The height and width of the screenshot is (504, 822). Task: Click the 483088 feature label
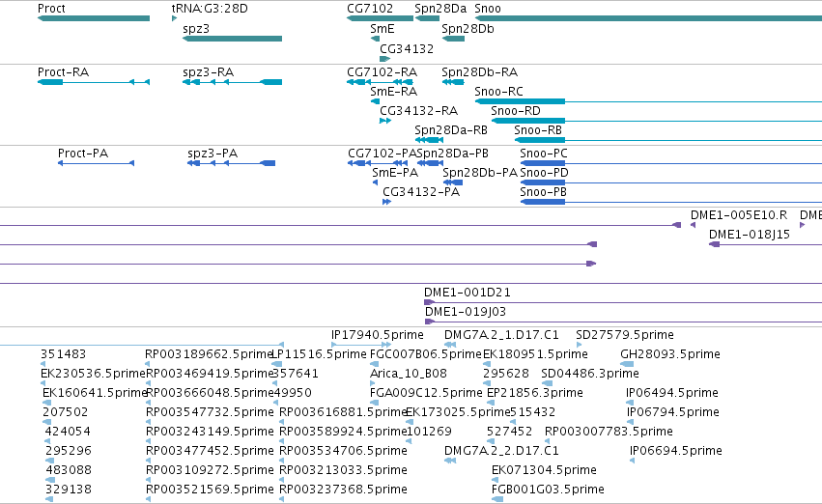point(69,470)
